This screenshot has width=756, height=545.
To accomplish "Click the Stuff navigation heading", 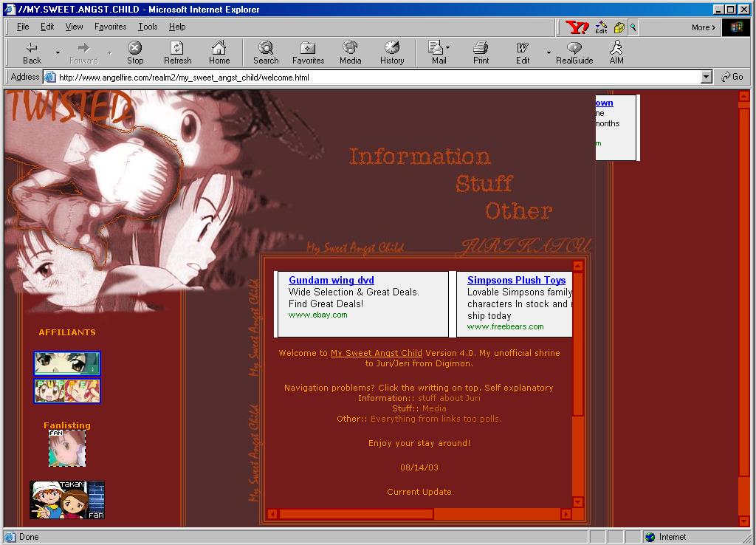I will pos(484,184).
